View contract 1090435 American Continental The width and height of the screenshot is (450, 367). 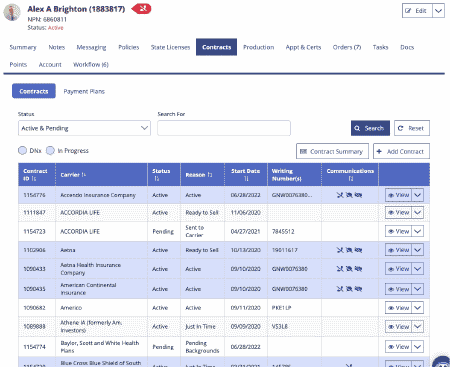pyautogui.click(x=398, y=289)
